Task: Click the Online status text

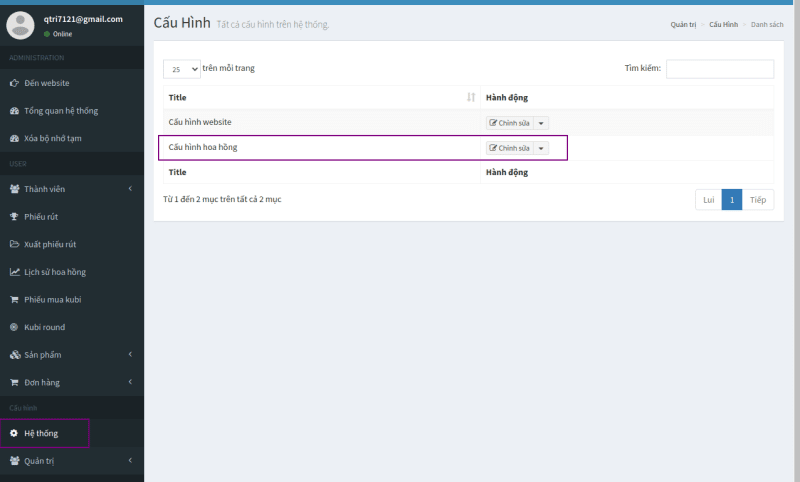Action: [x=62, y=34]
